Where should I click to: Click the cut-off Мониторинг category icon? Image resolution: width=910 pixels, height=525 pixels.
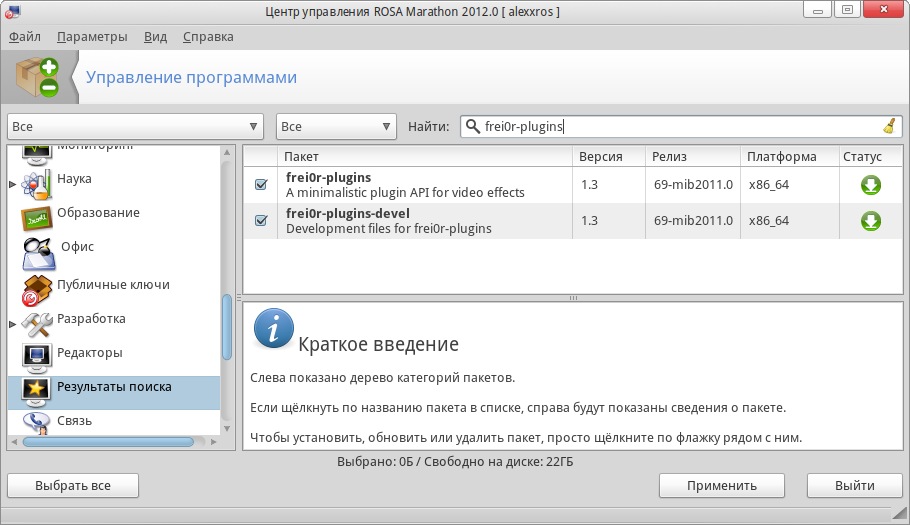coord(37,154)
